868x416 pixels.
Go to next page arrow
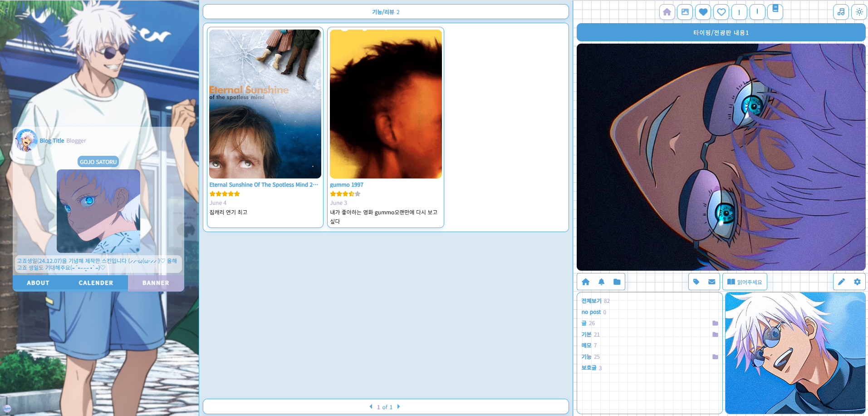pos(398,406)
